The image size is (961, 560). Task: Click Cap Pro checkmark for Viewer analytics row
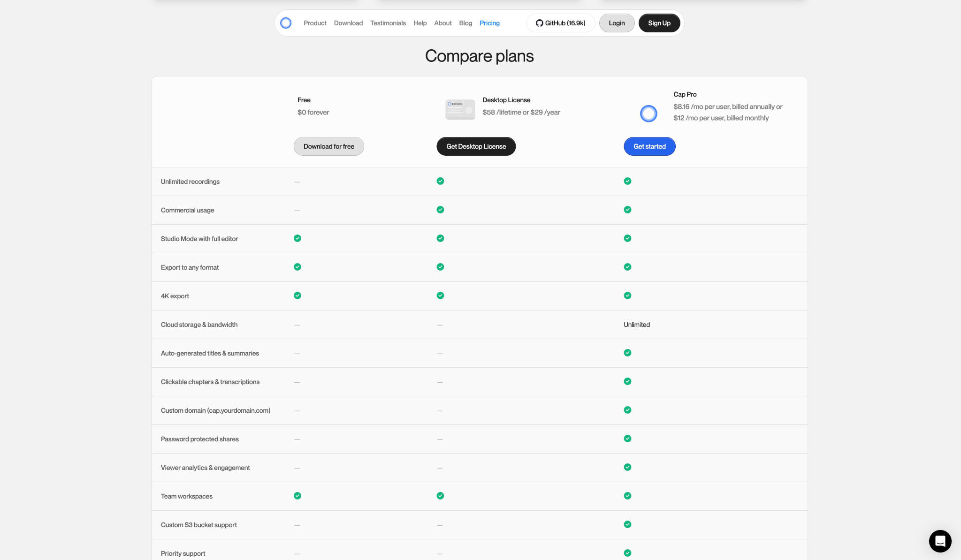(627, 467)
